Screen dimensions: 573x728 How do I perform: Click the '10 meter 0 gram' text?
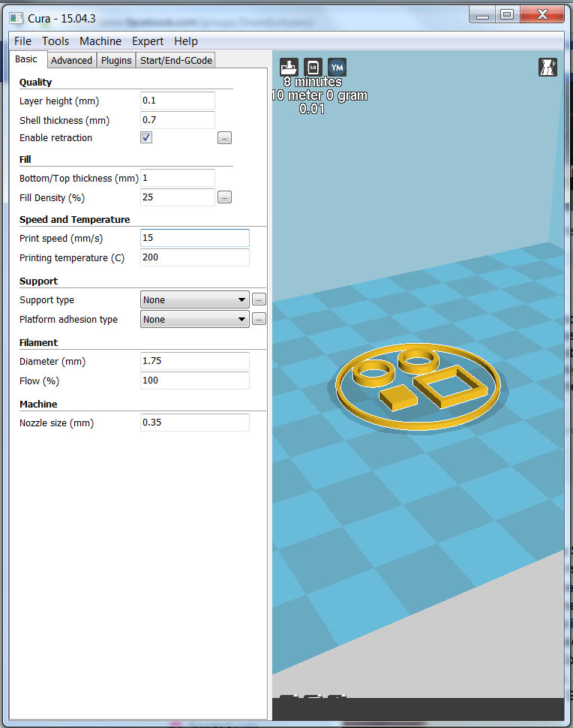tap(319, 95)
